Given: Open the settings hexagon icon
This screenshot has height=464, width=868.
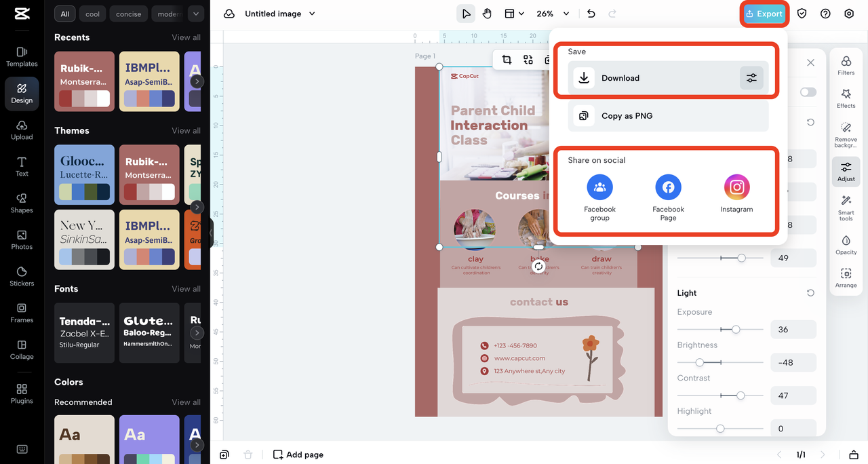Looking at the screenshot, I should (x=849, y=14).
